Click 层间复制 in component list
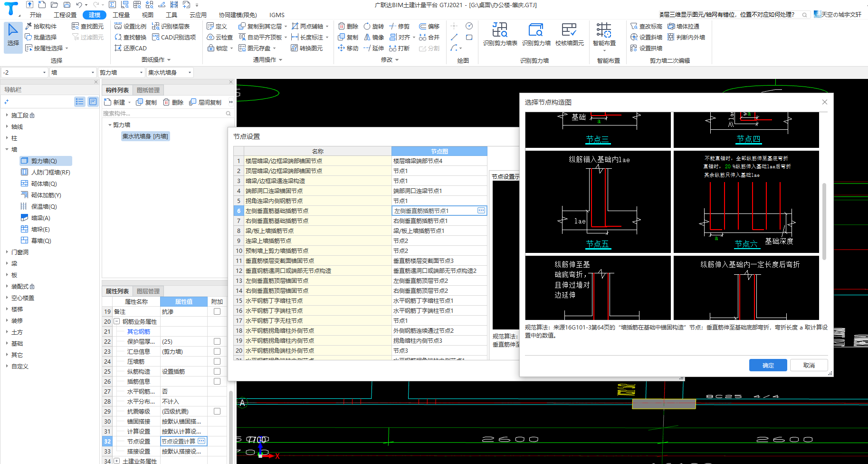This screenshot has width=868, height=464. click(x=205, y=102)
